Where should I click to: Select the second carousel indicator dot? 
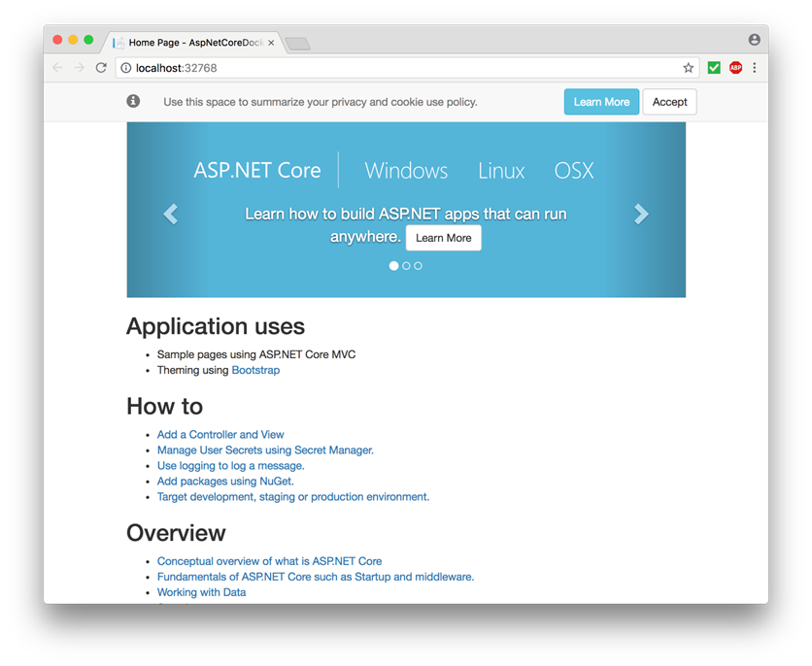(406, 266)
